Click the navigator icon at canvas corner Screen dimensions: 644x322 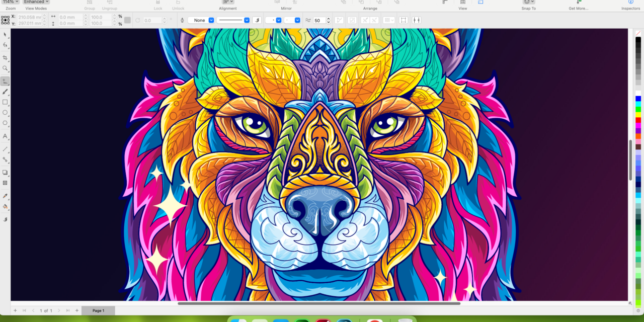[x=630, y=303]
